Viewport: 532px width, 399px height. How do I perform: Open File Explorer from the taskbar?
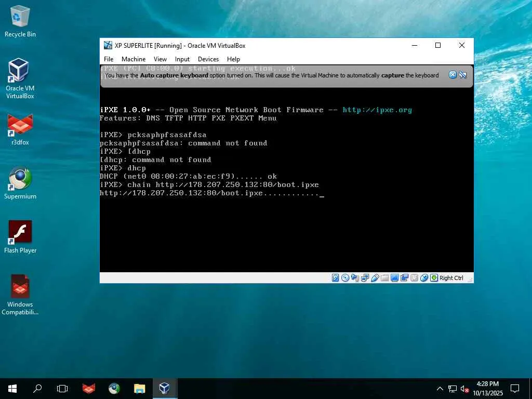[x=139, y=389]
